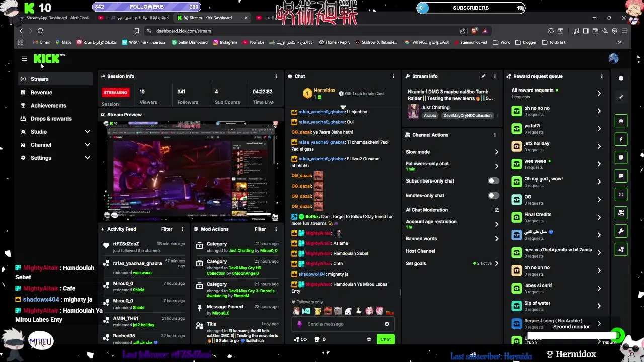Open emoji picker in chat input
The height and width of the screenshot is (362, 644).
(x=387, y=324)
